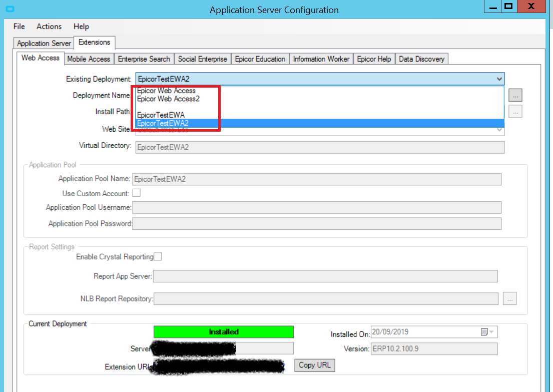Switch to the Information Worker tab
Viewport: 553px width, 392px height.
click(321, 59)
